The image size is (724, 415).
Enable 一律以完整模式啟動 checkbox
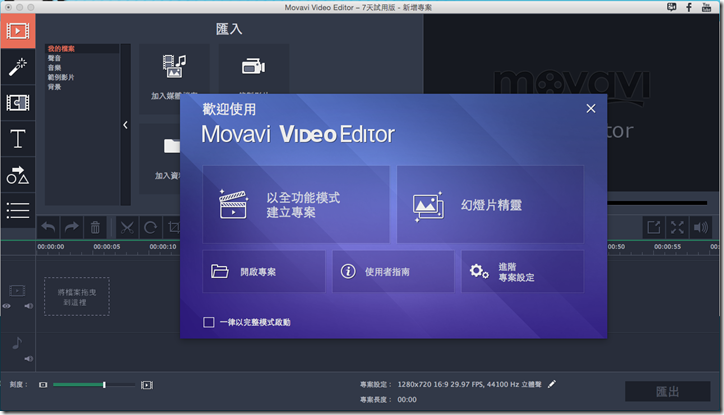(209, 322)
